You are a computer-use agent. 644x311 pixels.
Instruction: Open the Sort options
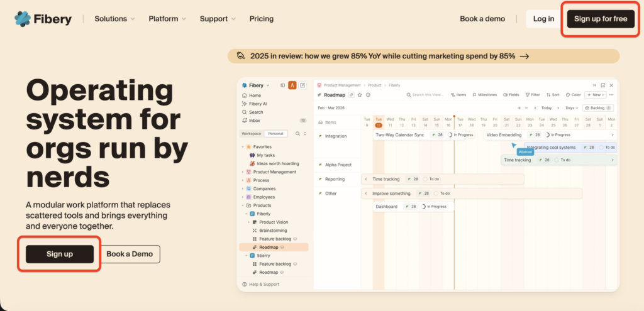point(553,95)
